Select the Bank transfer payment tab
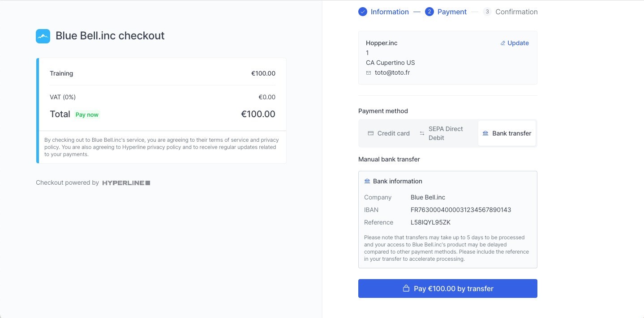 pyautogui.click(x=507, y=133)
